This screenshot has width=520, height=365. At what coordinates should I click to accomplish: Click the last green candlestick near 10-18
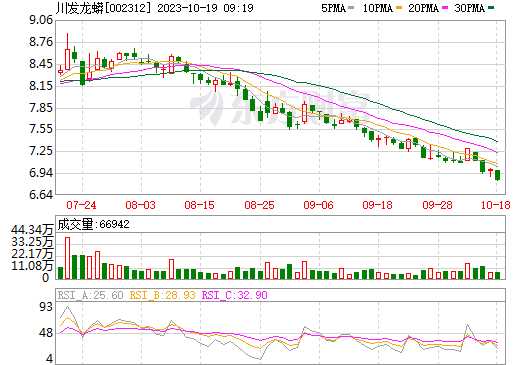(x=497, y=175)
